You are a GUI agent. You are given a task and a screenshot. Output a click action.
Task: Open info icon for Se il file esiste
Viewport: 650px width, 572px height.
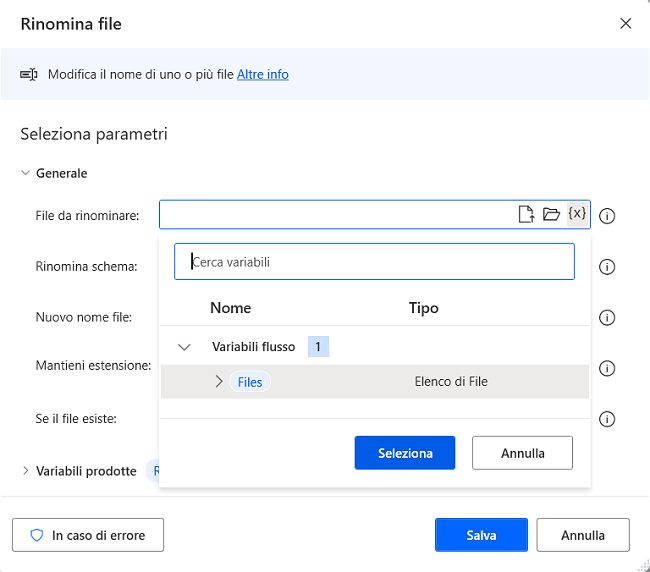tap(607, 419)
